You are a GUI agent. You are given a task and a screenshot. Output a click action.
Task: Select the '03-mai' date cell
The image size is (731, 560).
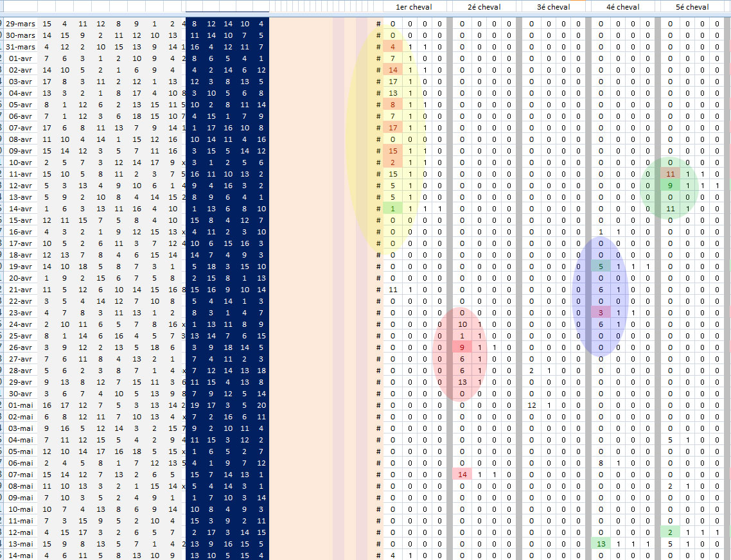(21, 428)
